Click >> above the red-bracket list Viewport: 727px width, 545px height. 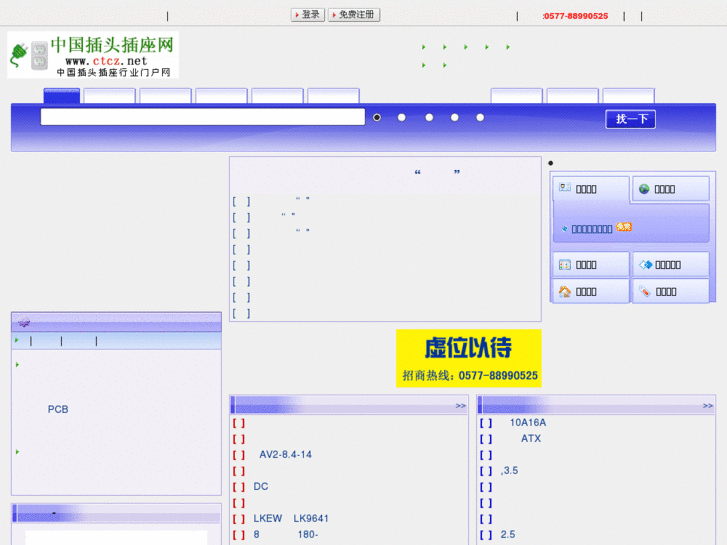(x=460, y=406)
